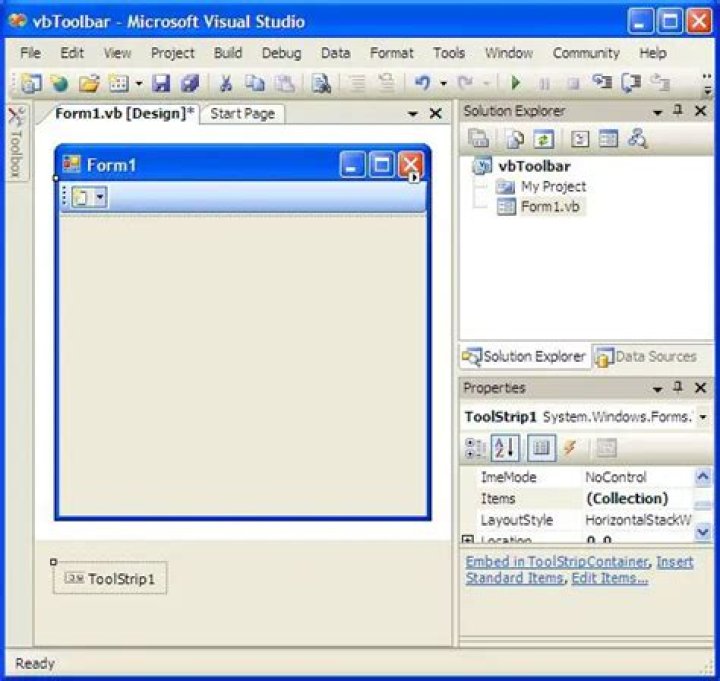Click the Refresh icon in Solution Explorer
This screenshot has width=720, height=681.
coord(543,139)
